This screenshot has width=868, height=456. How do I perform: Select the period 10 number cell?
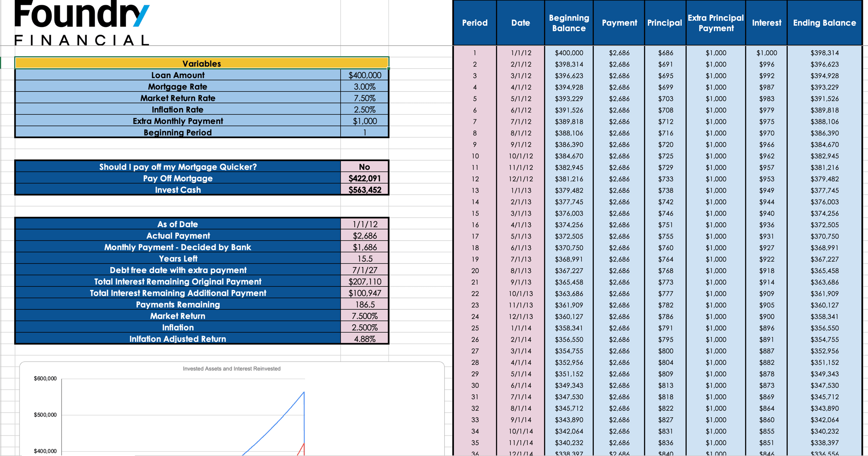[x=475, y=156]
